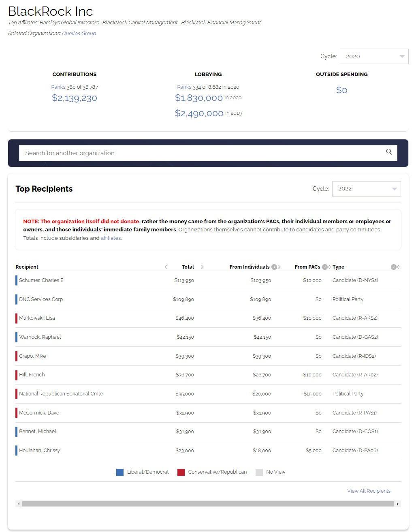Select the Houlahan, Chrissy recipient
Viewport: 416px width, 532px height.
39,451
